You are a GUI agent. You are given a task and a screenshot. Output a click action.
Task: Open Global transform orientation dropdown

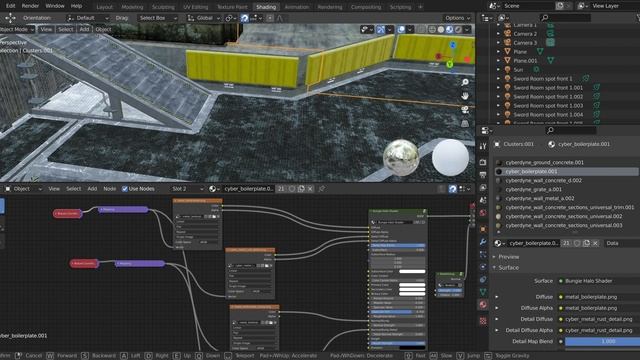(204, 18)
